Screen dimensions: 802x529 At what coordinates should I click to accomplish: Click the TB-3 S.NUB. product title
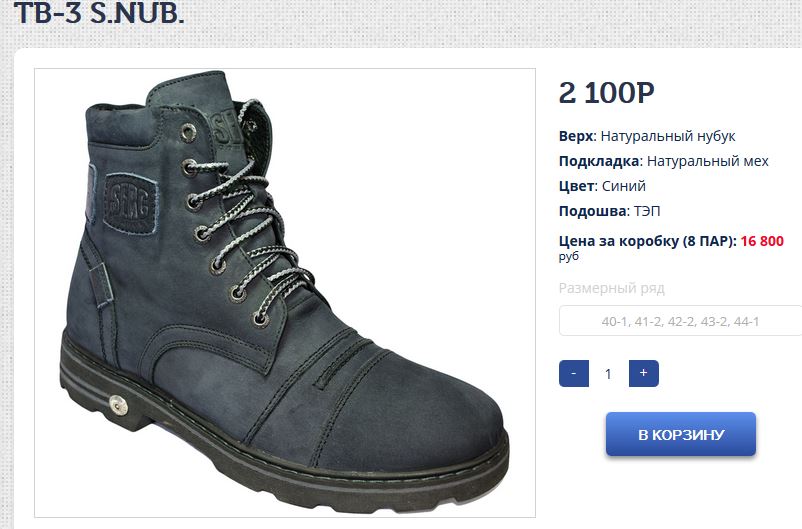[x=98, y=12]
